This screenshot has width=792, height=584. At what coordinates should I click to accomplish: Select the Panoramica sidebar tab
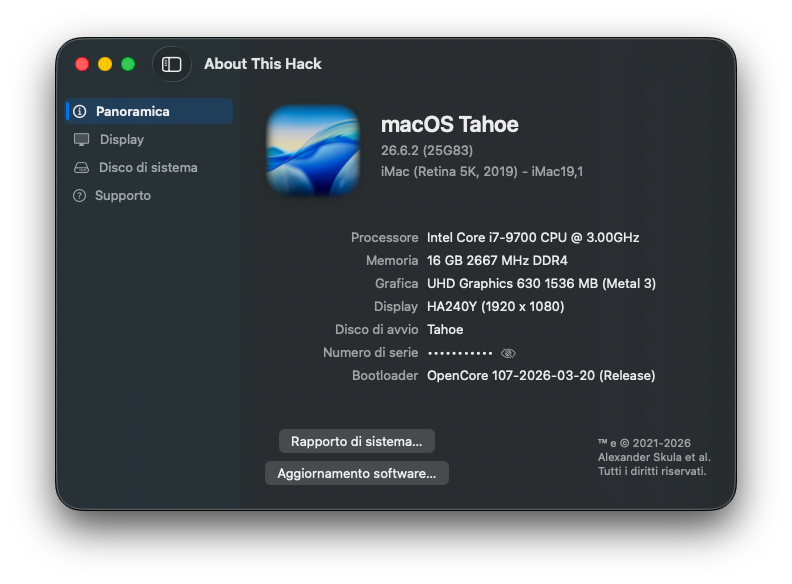(150, 111)
